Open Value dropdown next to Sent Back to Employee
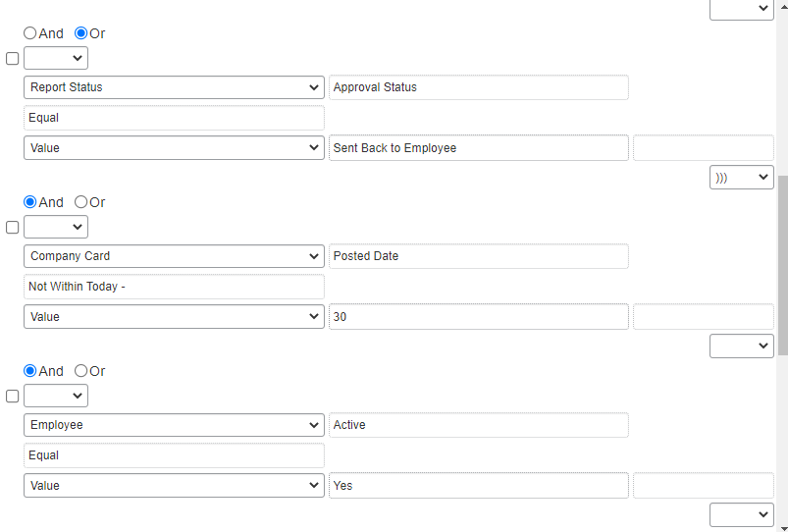Viewport: 788px width, 532px height. (174, 148)
